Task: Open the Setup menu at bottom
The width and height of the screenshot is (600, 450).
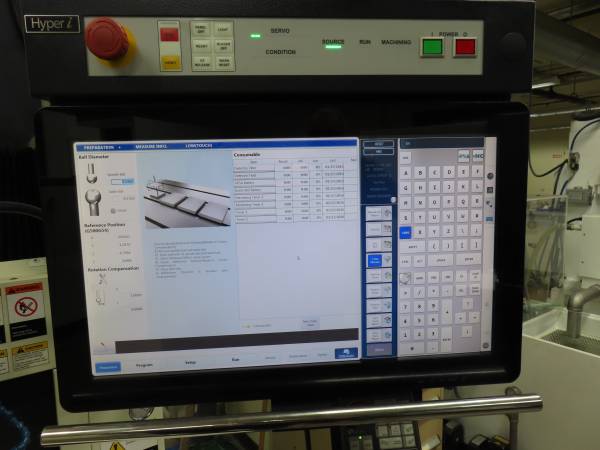Action: tap(189, 363)
